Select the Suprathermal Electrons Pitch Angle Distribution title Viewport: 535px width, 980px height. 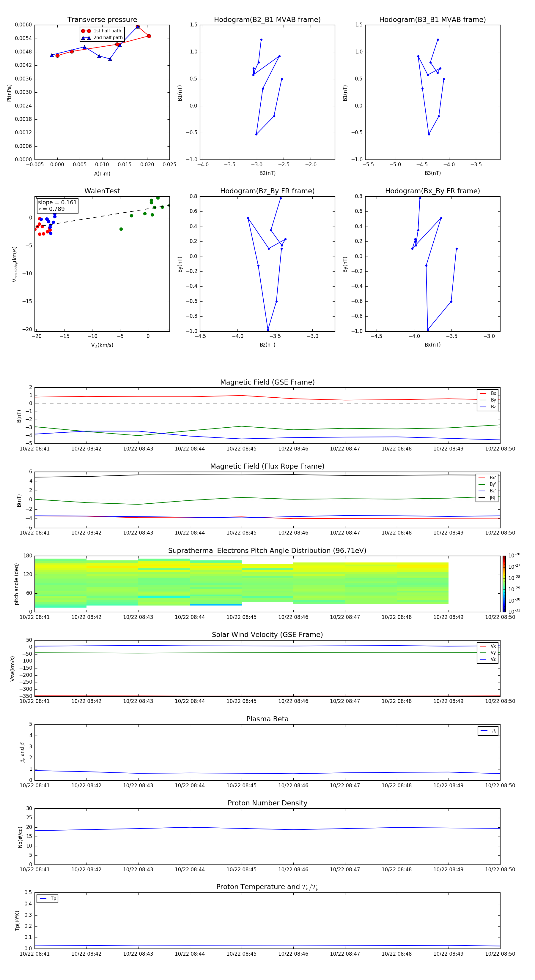tap(267, 551)
